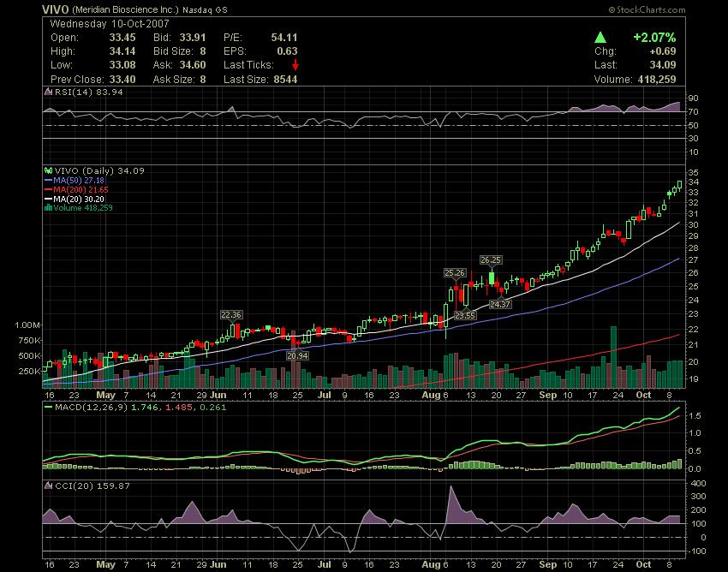Click the -100 level on CCI axis
The height and width of the screenshot is (572, 728).
coord(696,551)
